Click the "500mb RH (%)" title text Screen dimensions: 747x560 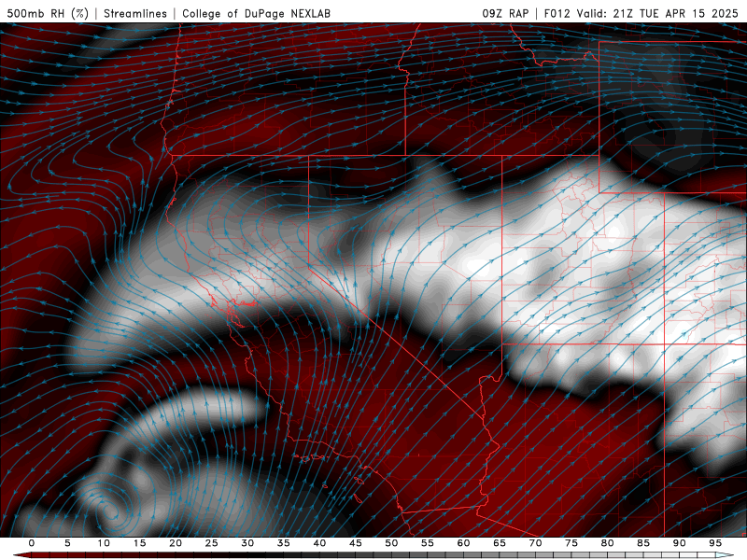tap(48, 13)
